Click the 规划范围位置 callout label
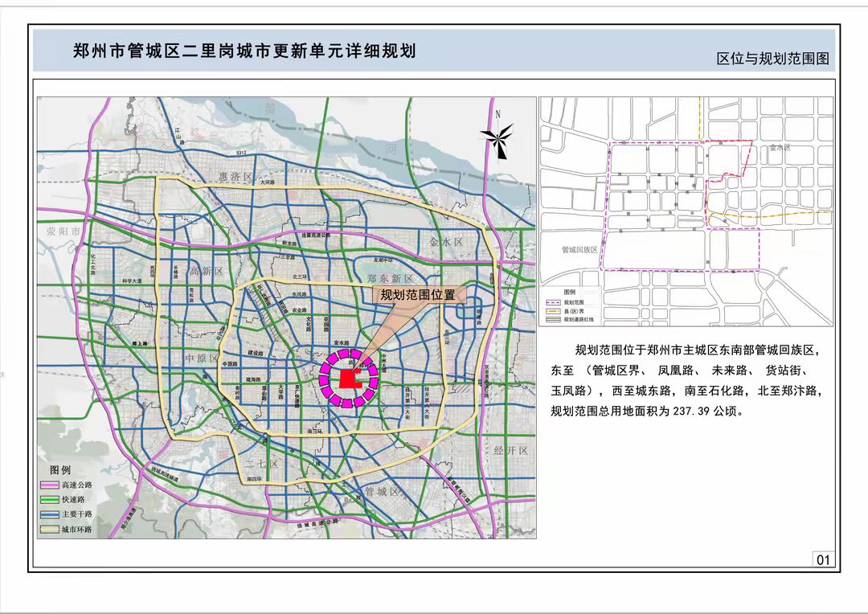 tap(417, 295)
